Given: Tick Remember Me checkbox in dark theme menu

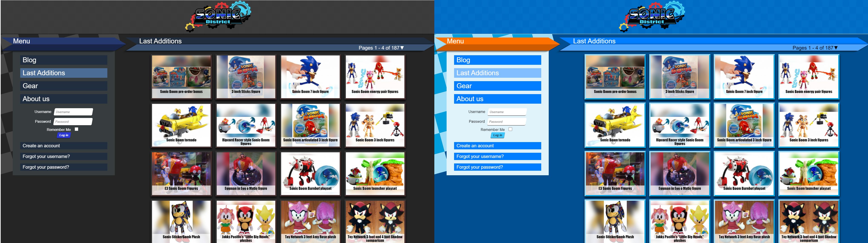Looking at the screenshot, I should point(76,129).
